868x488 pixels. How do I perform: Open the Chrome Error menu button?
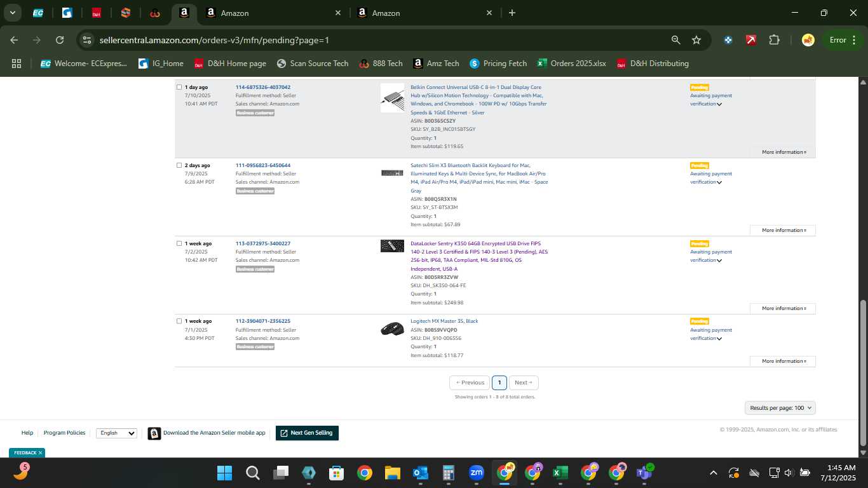point(843,40)
